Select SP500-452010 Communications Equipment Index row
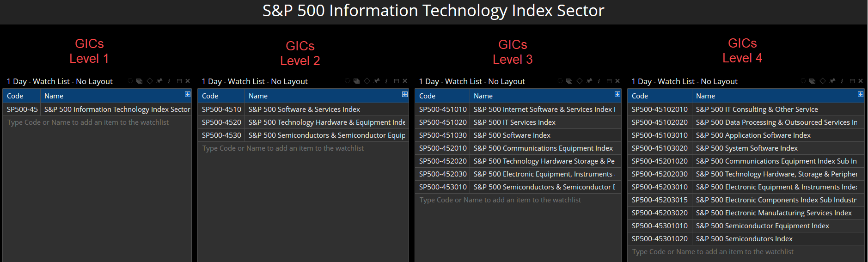Image resolution: width=868 pixels, height=262 pixels. coord(518,148)
